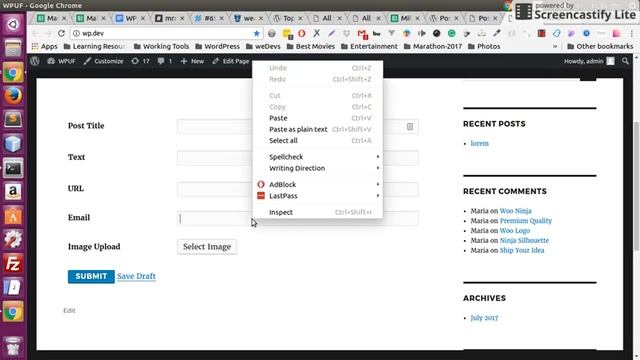
Task: Expand the LastPass submenu
Action: pyautogui.click(x=318, y=196)
